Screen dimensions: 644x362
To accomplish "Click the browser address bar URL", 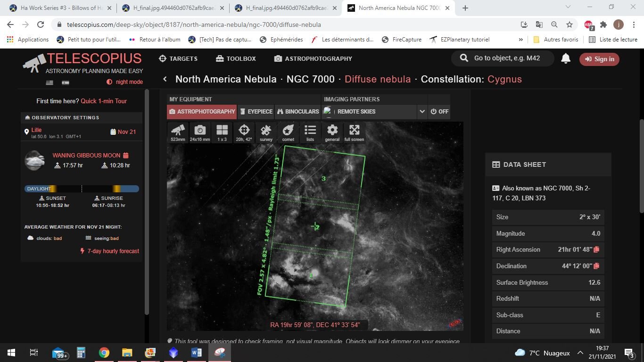I will coord(194,25).
